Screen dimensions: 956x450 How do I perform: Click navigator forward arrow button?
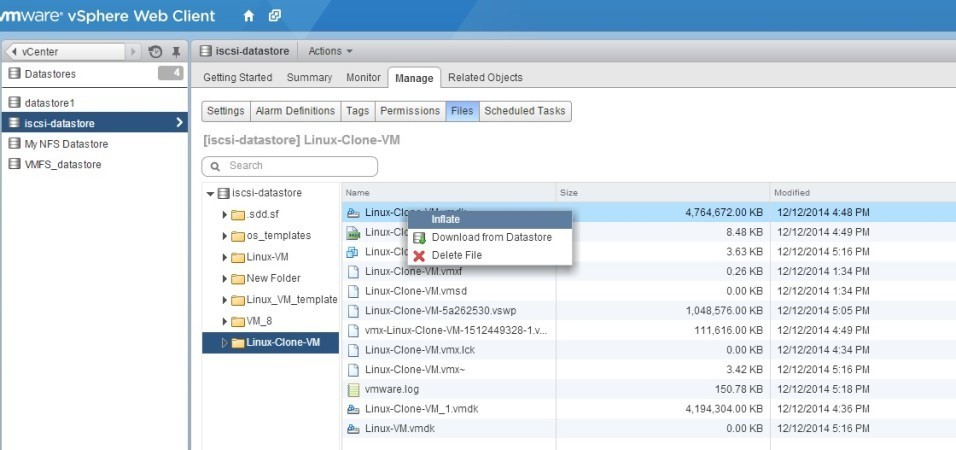134,52
